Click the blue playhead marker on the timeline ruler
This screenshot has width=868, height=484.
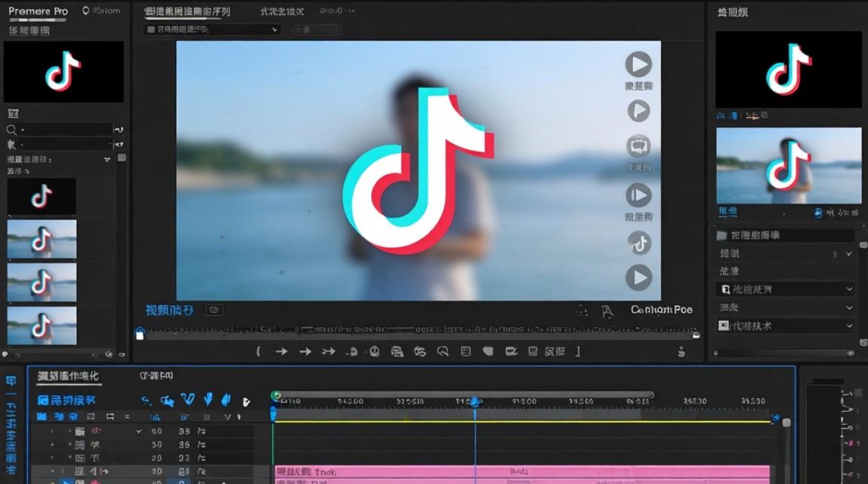pyautogui.click(x=475, y=402)
